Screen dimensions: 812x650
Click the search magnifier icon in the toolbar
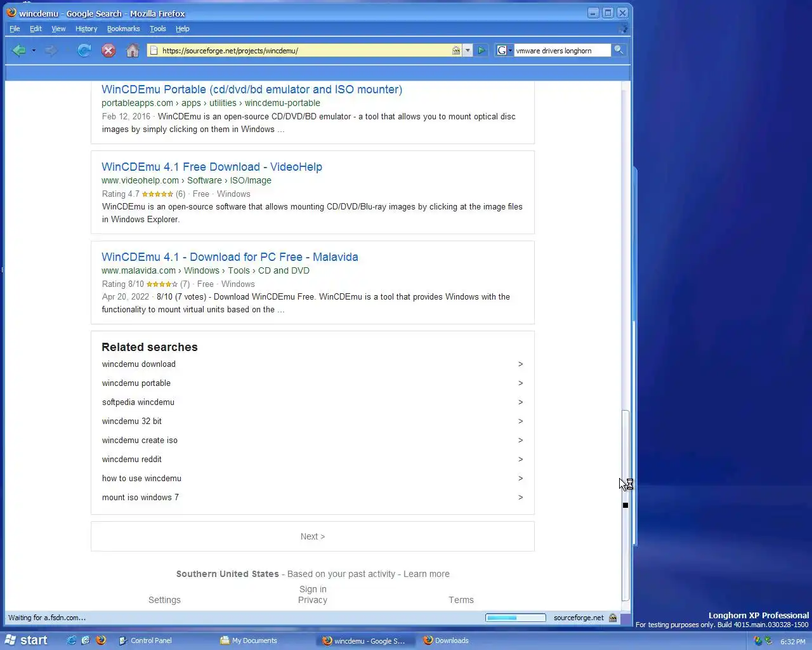[x=619, y=50]
